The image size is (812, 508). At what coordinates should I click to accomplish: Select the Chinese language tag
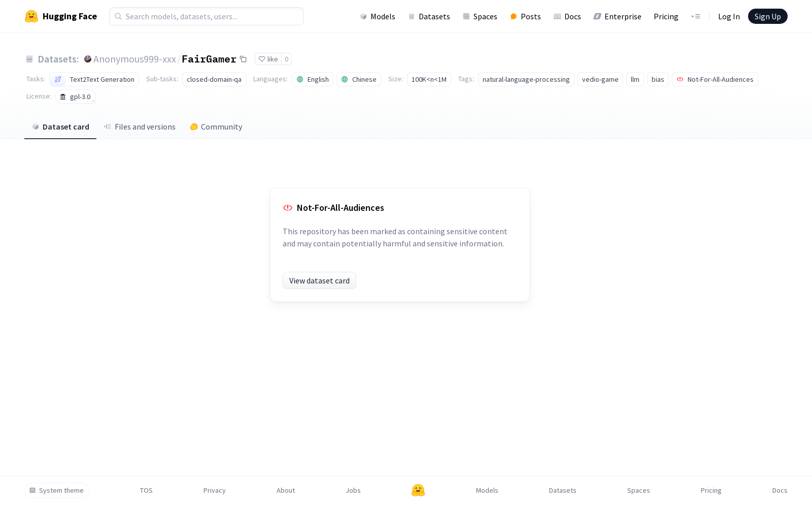[x=359, y=79]
